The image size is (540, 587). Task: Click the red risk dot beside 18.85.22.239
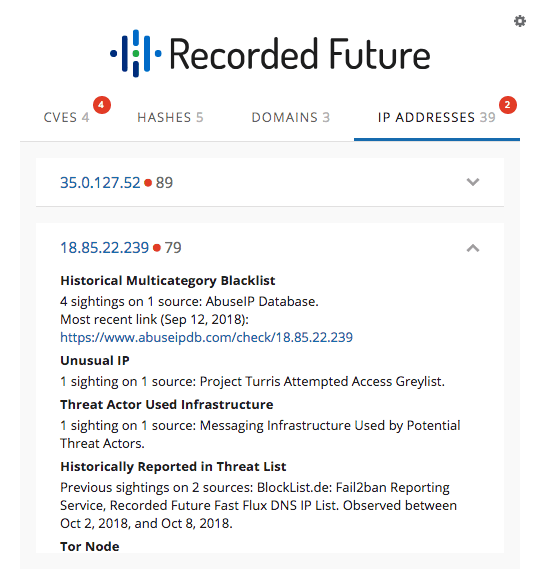click(x=157, y=247)
